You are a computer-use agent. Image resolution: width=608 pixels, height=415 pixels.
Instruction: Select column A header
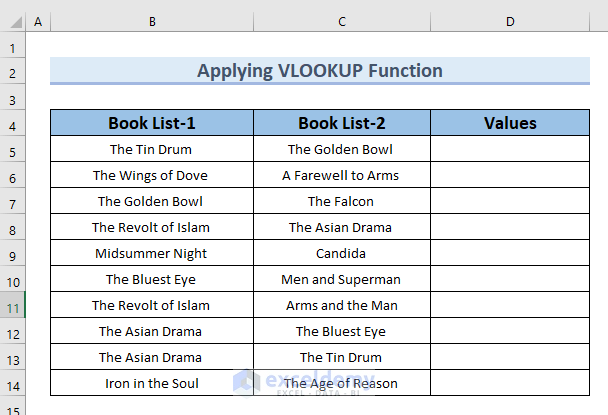(x=38, y=22)
